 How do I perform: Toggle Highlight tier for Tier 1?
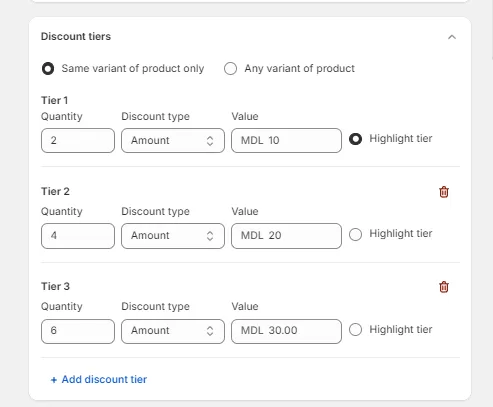(x=355, y=139)
